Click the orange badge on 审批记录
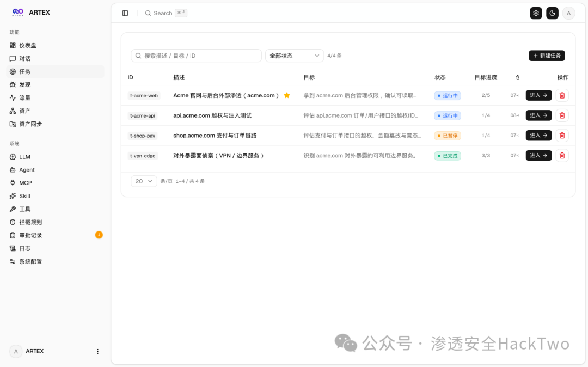Viewport: 588px width, 367px height. pos(99,235)
